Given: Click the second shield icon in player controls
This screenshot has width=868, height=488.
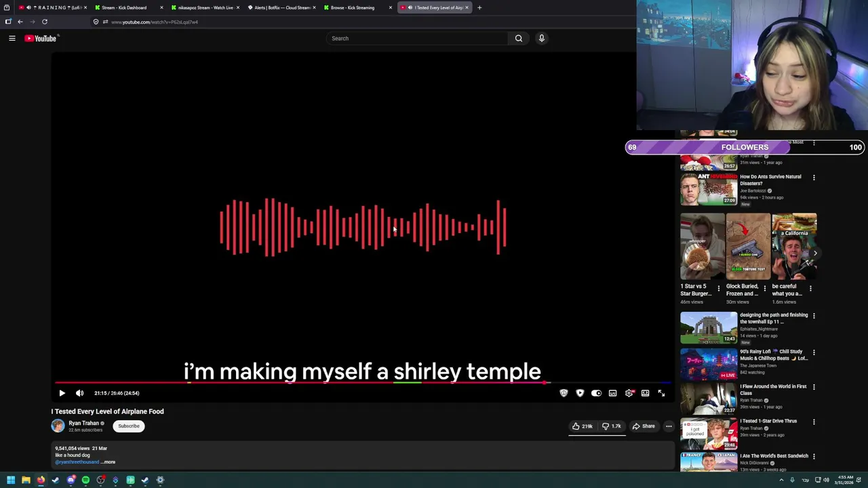Looking at the screenshot, I should [x=580, y=393].
